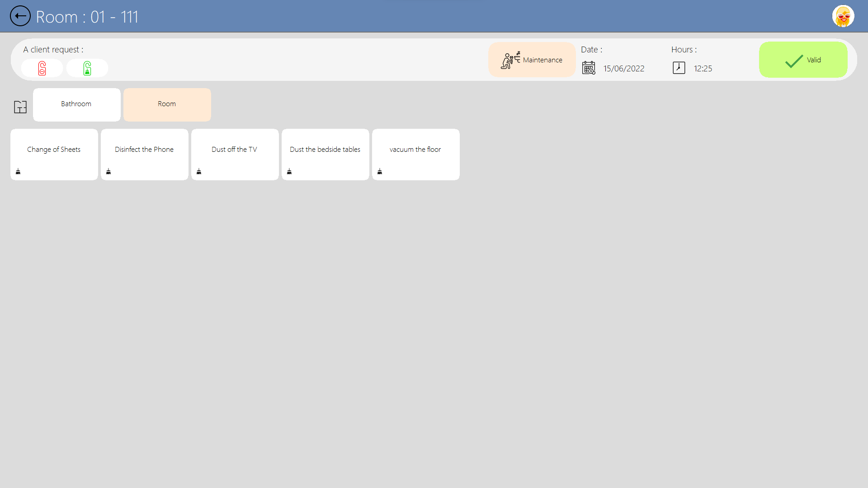Open the user avatar profile

pyautogui.click(x=843, y=16)
